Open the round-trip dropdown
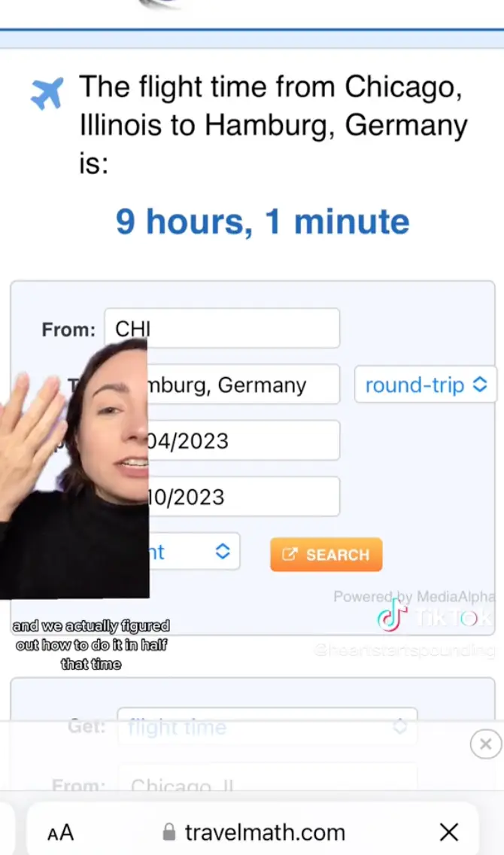 pyautogui.click(x=426, y=385)
